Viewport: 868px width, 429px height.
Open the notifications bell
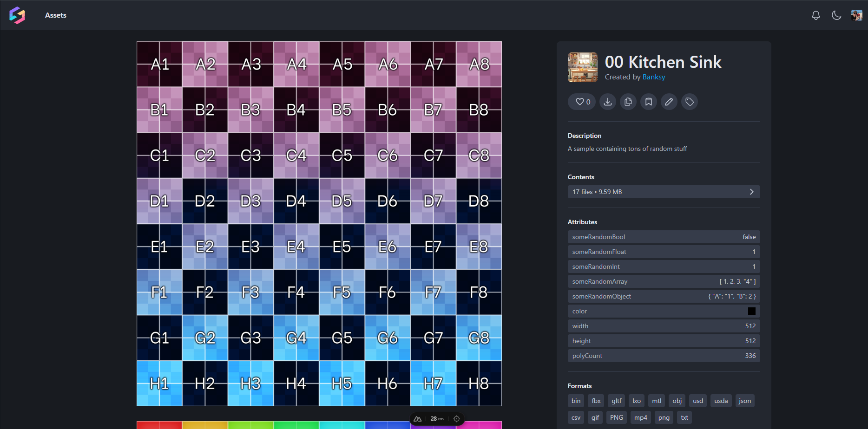[815, 15]
